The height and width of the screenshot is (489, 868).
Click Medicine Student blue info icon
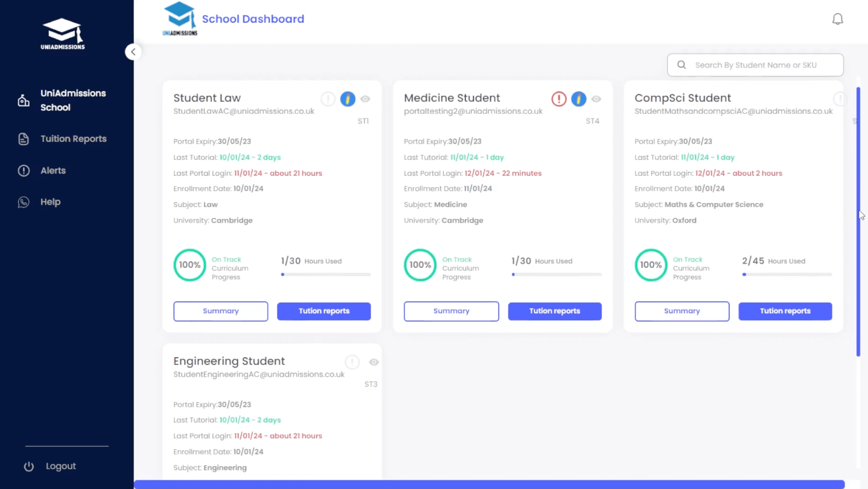coord(579,99)
